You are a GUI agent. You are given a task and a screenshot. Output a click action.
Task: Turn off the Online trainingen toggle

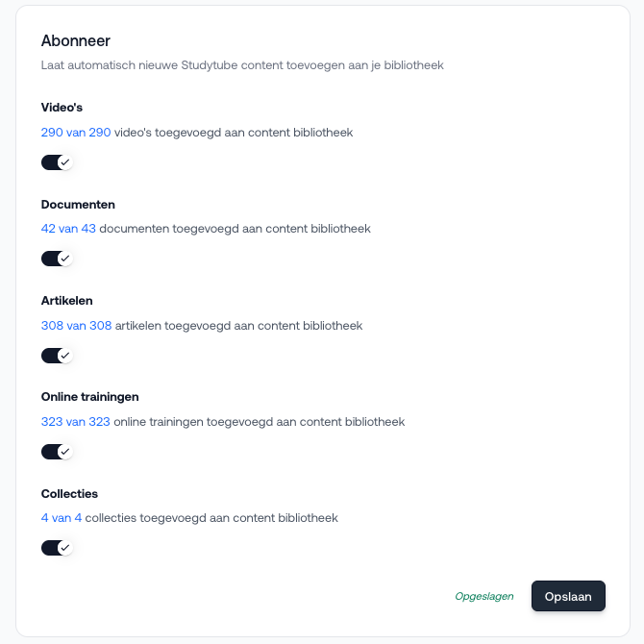(57, 452)
